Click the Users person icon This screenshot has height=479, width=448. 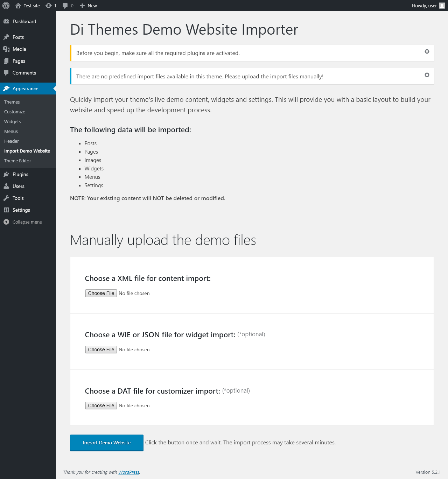[6, 186]
